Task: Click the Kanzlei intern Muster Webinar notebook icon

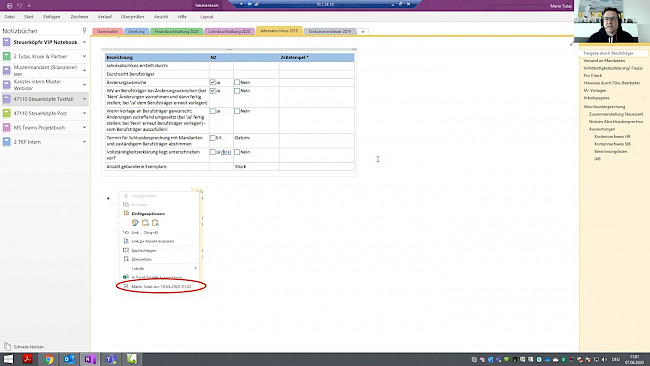Action: pyautogui.click(x=6, y=85)
